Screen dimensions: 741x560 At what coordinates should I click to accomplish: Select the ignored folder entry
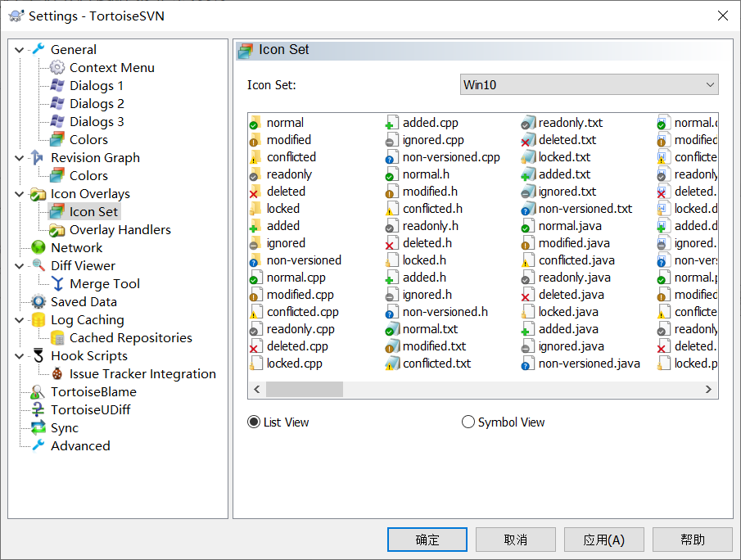[286, 243]
